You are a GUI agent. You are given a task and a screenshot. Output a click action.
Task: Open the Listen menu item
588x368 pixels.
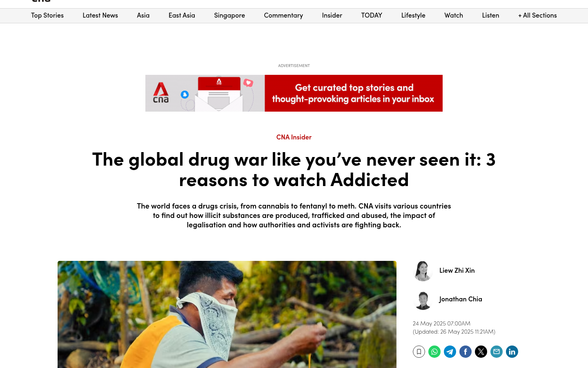coord(490,16)
